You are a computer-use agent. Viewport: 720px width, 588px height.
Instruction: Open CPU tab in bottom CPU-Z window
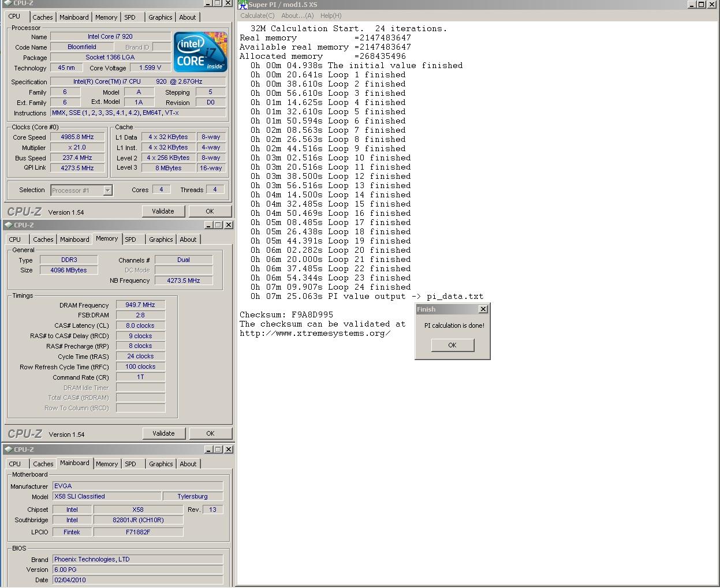[x=15, y=464]
